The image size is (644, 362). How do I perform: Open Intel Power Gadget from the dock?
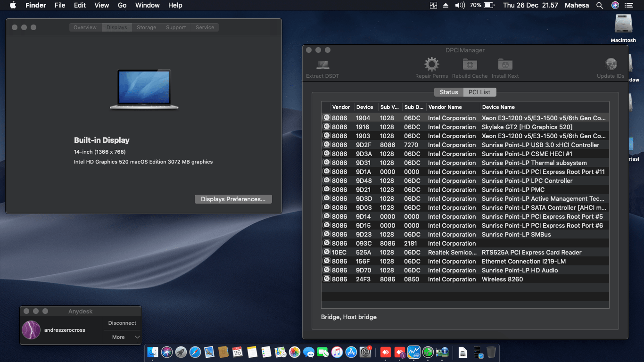point(414,352)
